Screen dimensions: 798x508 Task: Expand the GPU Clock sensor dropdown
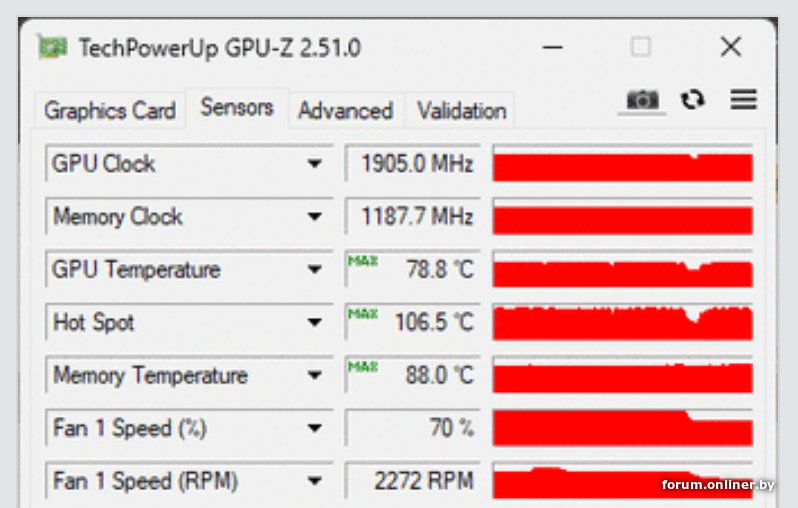point(315,163)
